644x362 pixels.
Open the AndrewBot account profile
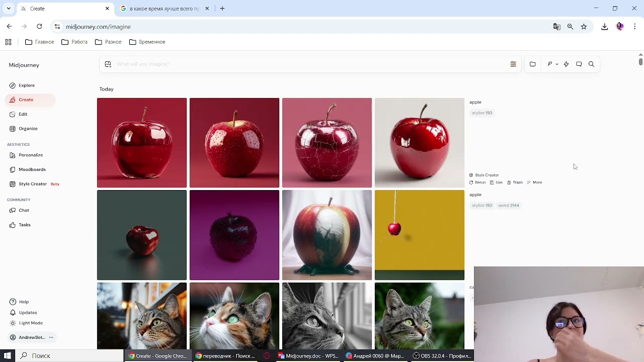click(x=28, y=337)
